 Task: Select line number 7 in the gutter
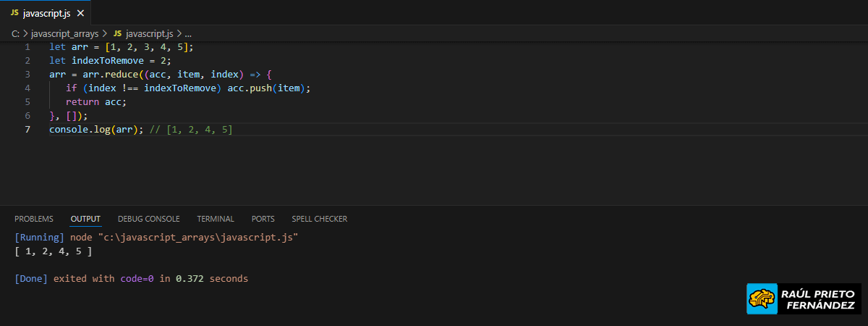(27, 130)
